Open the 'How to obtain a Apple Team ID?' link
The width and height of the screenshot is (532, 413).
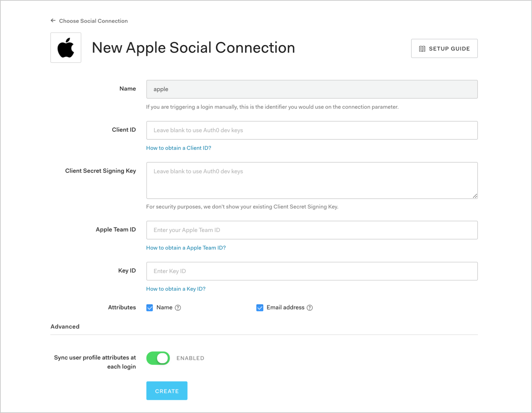(186, 248)
